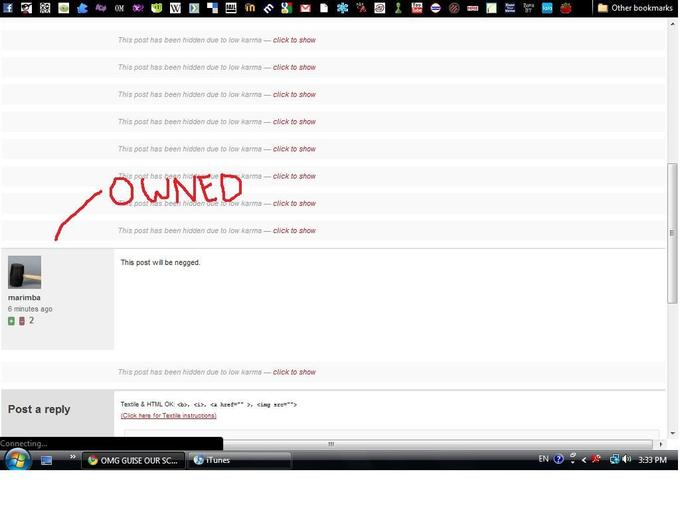Open marimba's user profile name
The image size is (680, 510).
click(24, 298)
